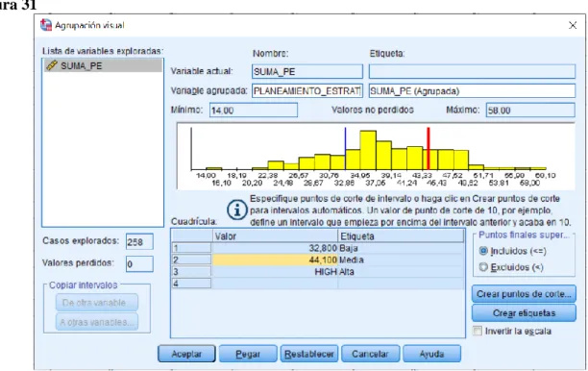Click the Pegar button
Image resolution: width=588 pixels, height=371 pixels.
pos(248,354)
